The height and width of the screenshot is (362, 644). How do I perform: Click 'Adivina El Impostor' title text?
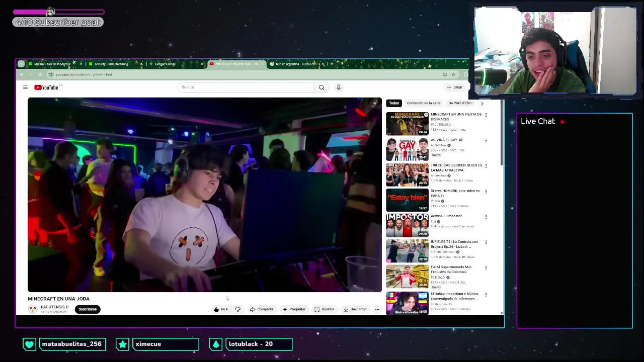pyautogui.click(x=446, y=216)
